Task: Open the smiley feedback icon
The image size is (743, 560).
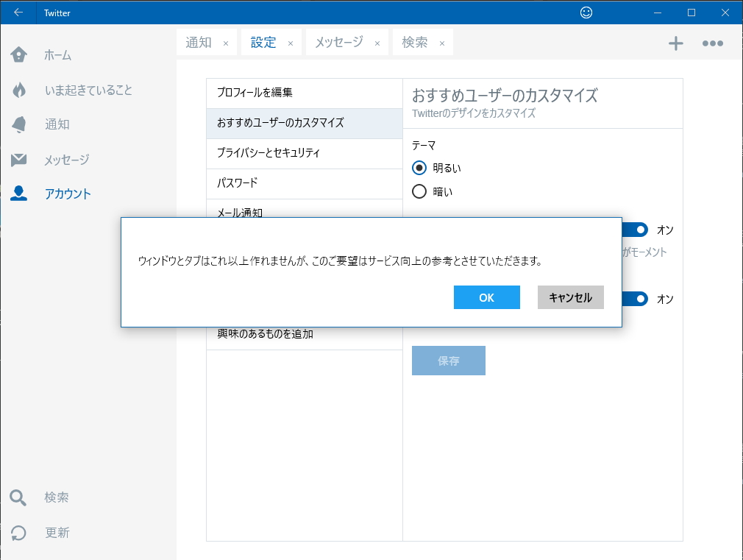Action: coord(586,13)
